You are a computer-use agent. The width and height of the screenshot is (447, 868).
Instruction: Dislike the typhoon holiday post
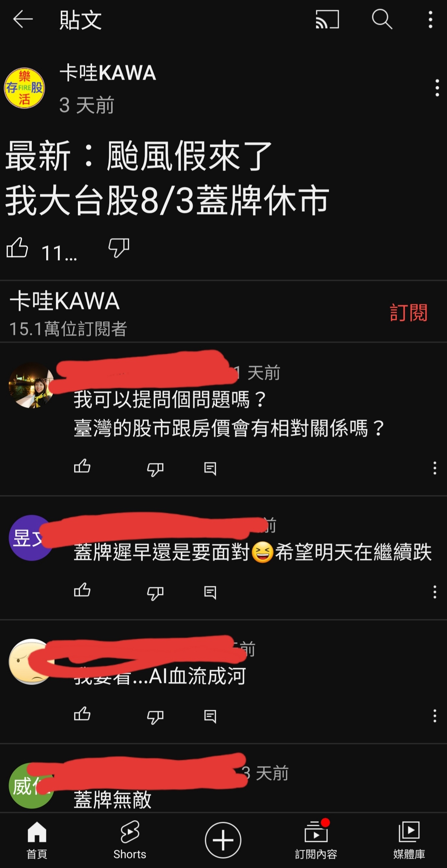(119, 248)
